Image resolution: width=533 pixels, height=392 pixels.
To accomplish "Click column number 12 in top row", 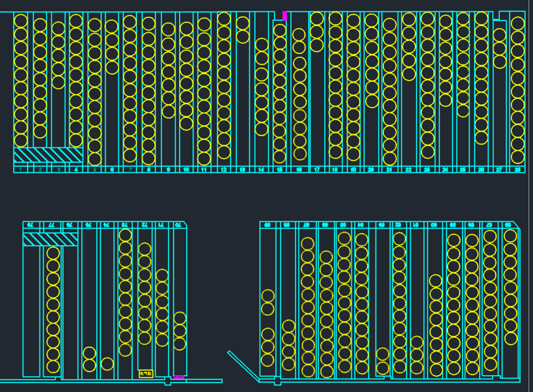I will point(224,169).
